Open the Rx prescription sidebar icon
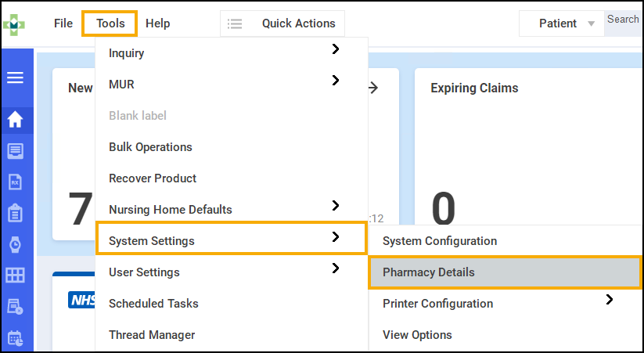Image resolution: width=644 pixels, height=353 pixels. click(x=15, y=182)
